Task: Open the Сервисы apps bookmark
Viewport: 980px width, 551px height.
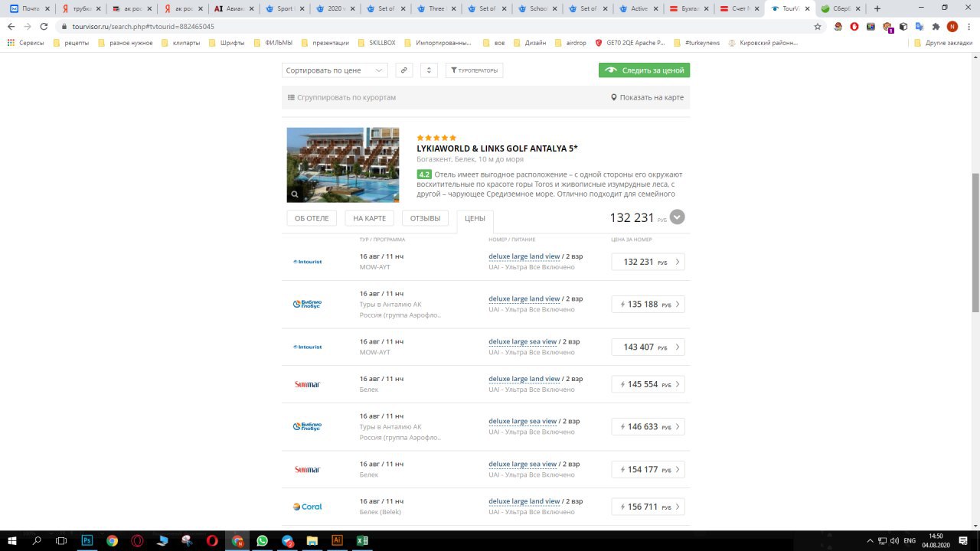Action: [x=26, y=43]
